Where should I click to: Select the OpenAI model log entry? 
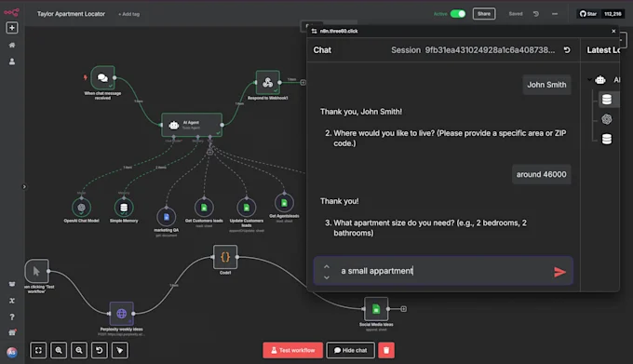[x=607, y=119]
